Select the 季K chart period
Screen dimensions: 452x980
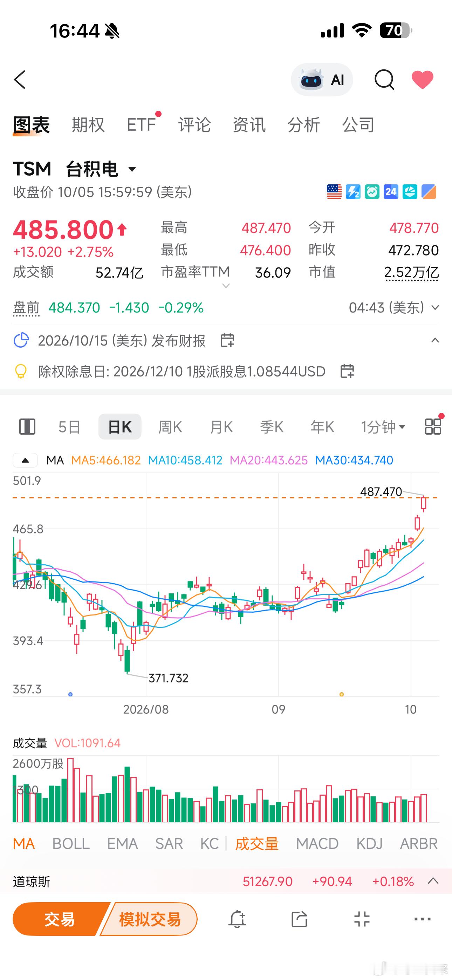[272, 427]
